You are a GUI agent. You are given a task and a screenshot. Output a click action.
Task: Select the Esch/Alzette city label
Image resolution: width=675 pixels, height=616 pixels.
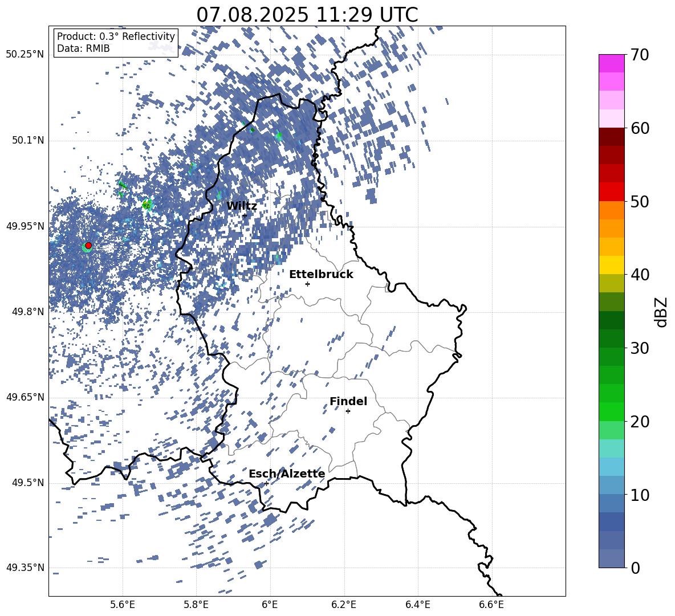(287, 474)
